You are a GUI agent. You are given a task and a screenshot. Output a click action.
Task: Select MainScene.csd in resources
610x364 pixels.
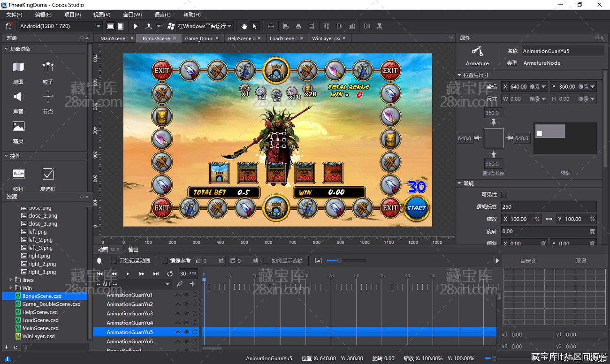point(40,328)
